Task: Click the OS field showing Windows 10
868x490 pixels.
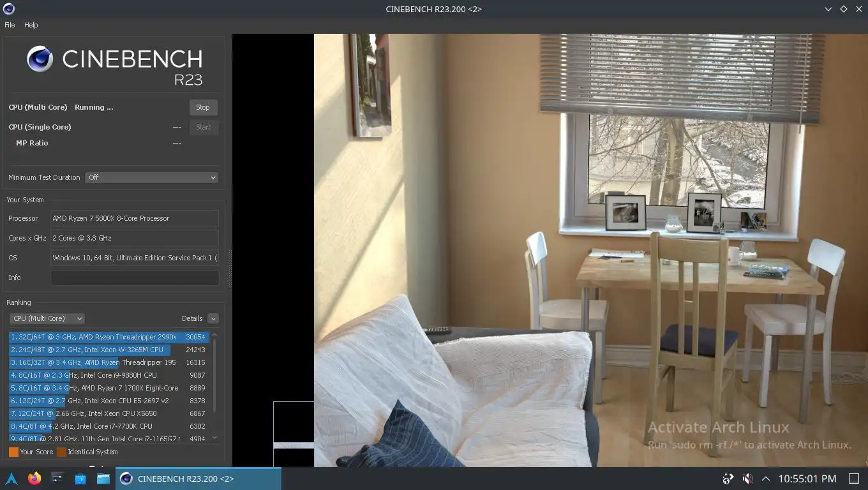Action: point(135,258)
